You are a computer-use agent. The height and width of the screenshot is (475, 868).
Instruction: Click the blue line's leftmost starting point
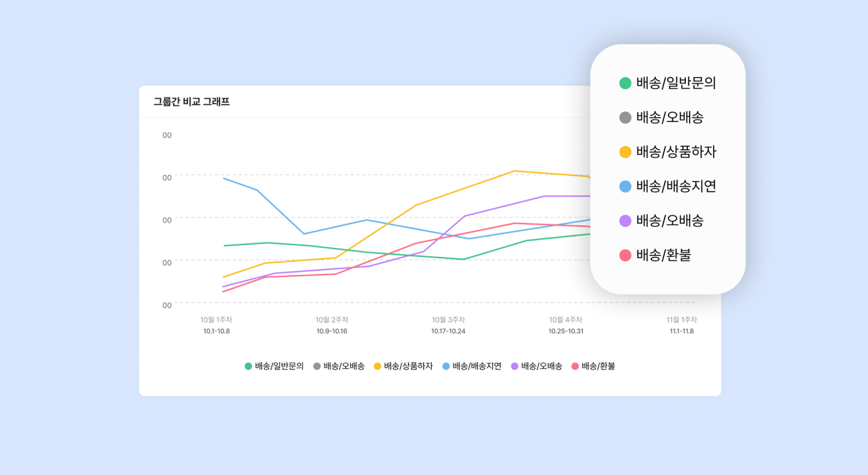coord(224,178)
